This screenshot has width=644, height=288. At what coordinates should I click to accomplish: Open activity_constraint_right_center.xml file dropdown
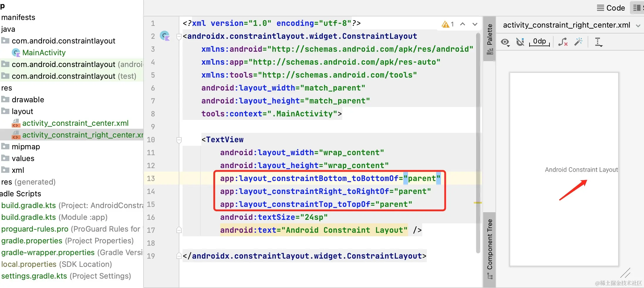coord(638,26)
